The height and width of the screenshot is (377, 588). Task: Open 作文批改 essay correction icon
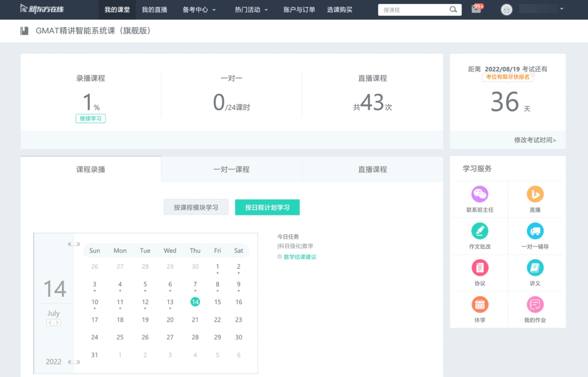tap(479, 231)
